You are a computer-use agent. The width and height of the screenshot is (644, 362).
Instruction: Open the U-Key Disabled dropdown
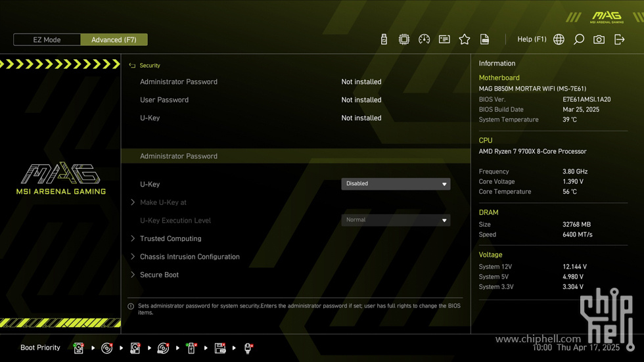pyautogui.click(x=396, y=184)
